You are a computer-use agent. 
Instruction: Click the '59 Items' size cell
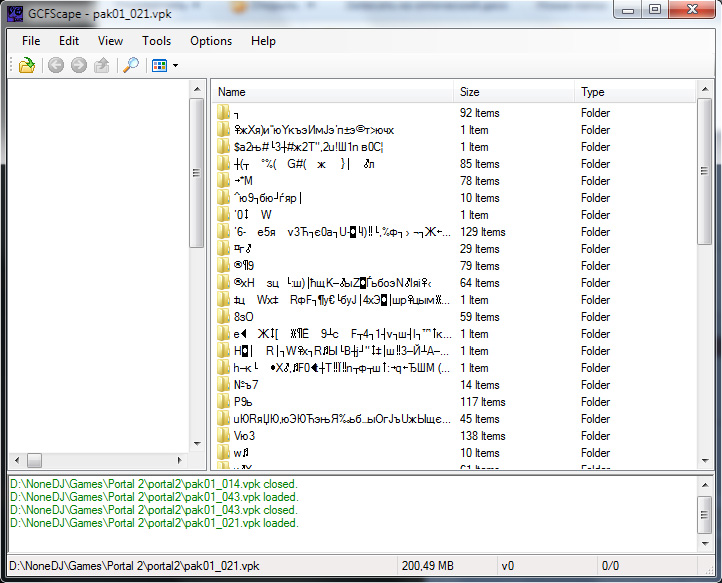pos(479,317)
